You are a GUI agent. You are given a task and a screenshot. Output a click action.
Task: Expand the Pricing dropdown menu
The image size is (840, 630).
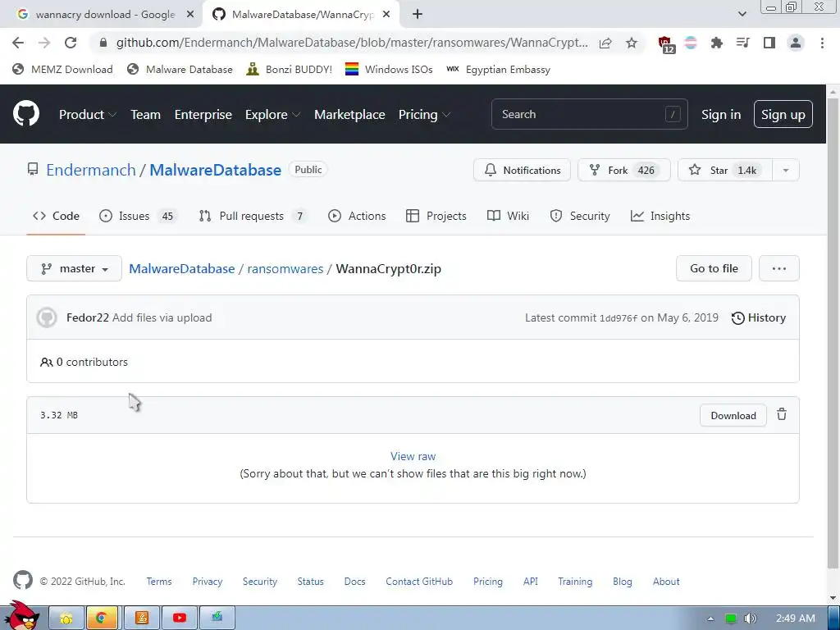click(424, 115)
